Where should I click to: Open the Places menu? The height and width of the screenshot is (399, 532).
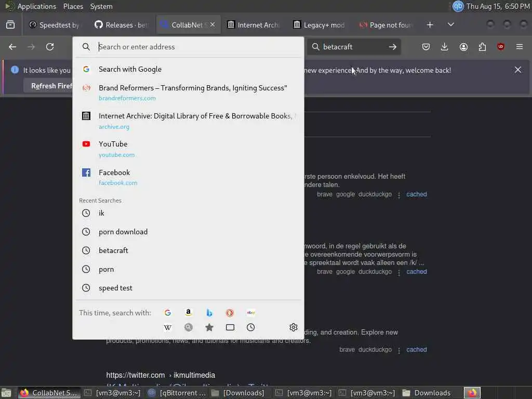click(x=73, y=6)
